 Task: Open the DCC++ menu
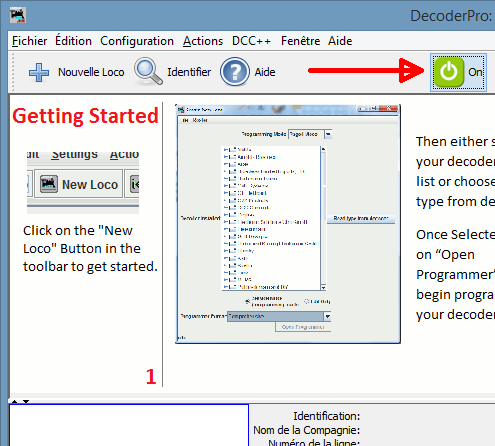coord(251,41)
